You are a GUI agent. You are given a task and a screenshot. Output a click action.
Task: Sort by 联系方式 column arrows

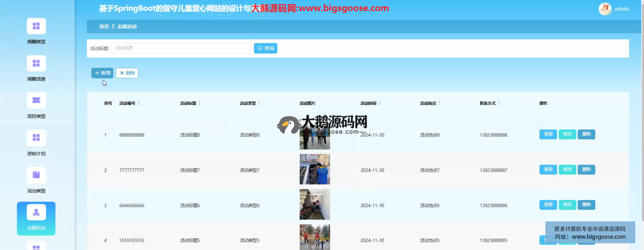click(499, 103)
